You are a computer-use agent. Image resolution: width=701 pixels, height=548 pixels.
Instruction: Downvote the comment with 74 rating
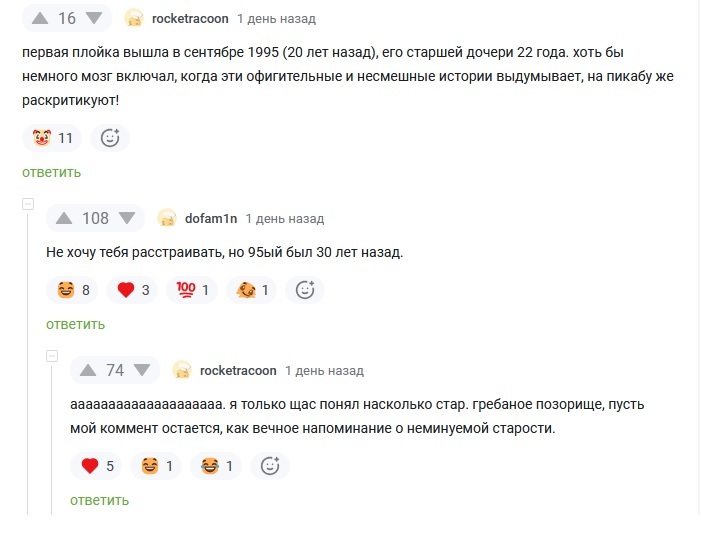click(141, 370)
